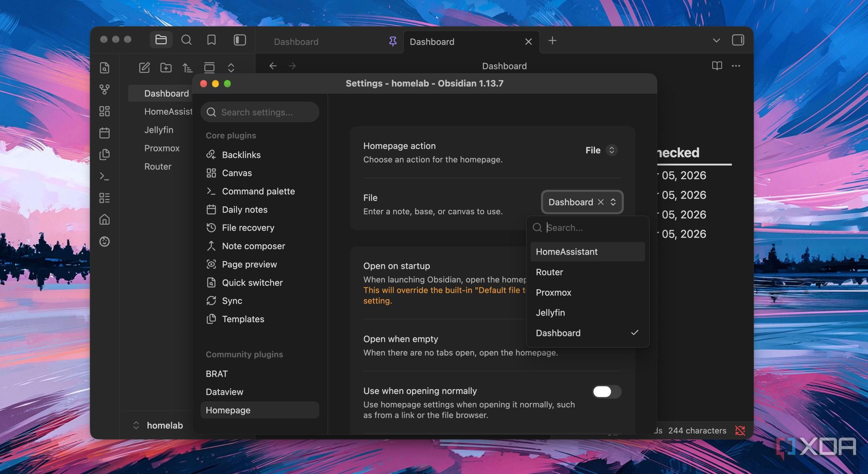Image resolution: width=868 pixels, height=474 pixels.
Task: Toggle the right sidebar panel icon
Action: (738, 40)
